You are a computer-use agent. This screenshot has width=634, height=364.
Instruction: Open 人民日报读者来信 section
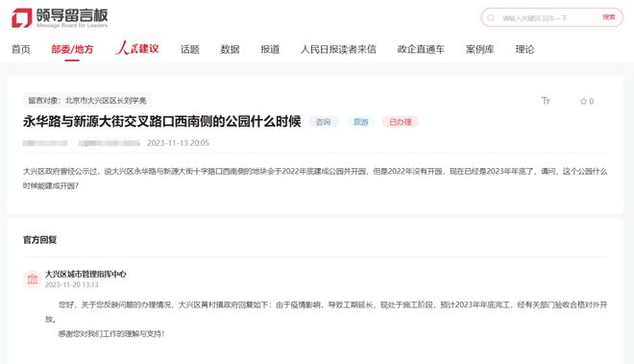click(x=338, y=49)
